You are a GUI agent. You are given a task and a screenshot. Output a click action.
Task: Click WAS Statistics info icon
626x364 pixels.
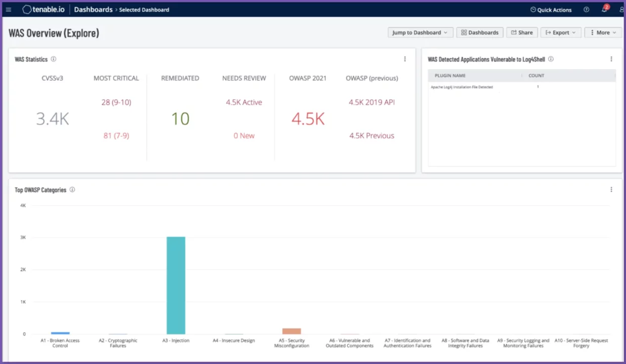pyautogui.click(x=54, y=59)
